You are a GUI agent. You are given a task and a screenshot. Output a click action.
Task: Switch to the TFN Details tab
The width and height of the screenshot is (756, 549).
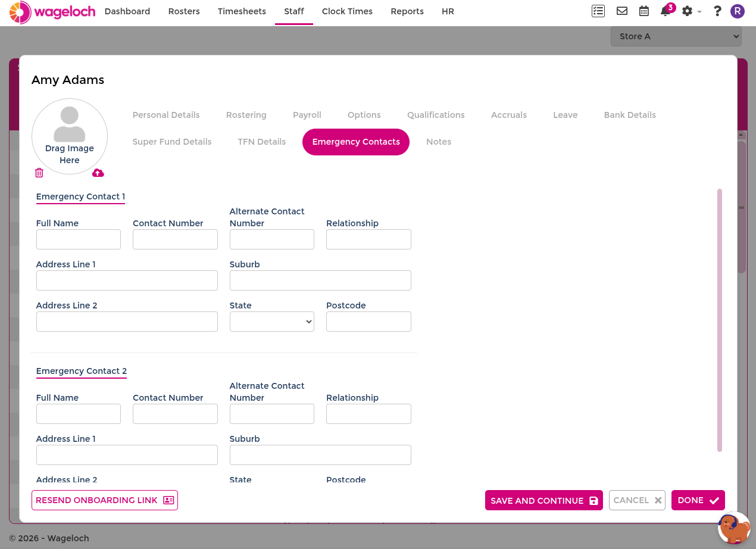pos(262,142)
